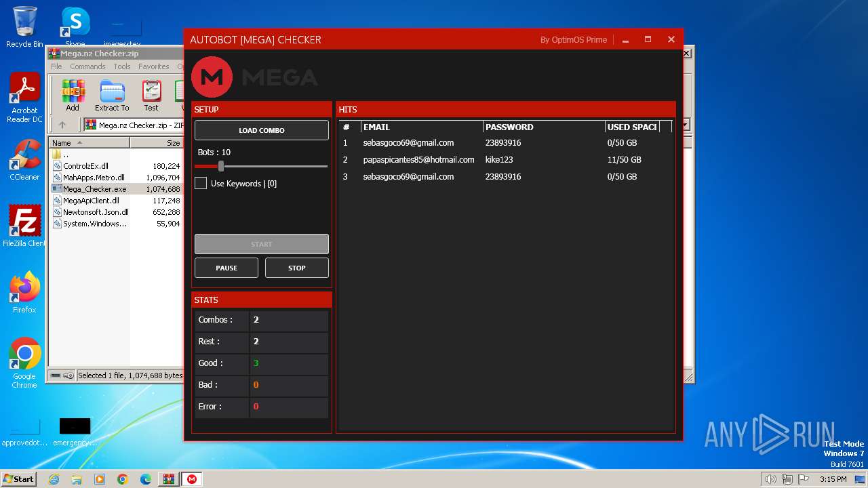Open Acrobat Reader DC desktop icon
This screenshot has width=868, height=488.
24,98
